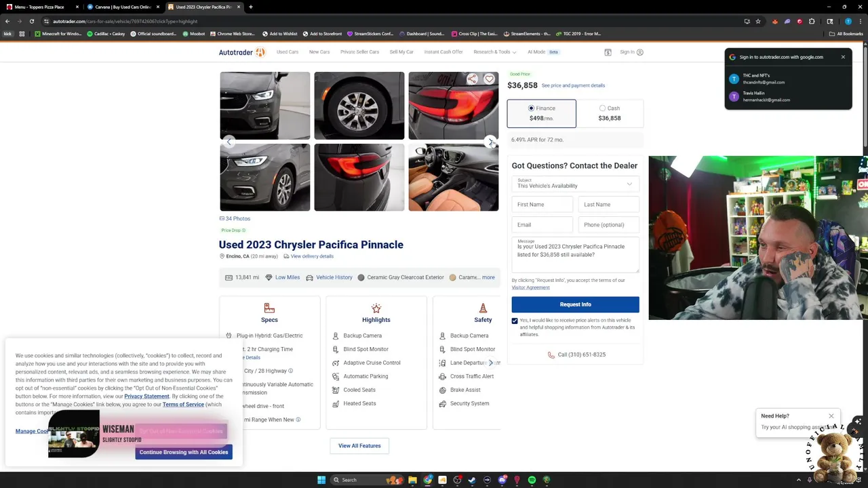Choose the hermanhackit Google account
Screen dimensions: 868x488
pyautogui.click(x=788, y=96)
